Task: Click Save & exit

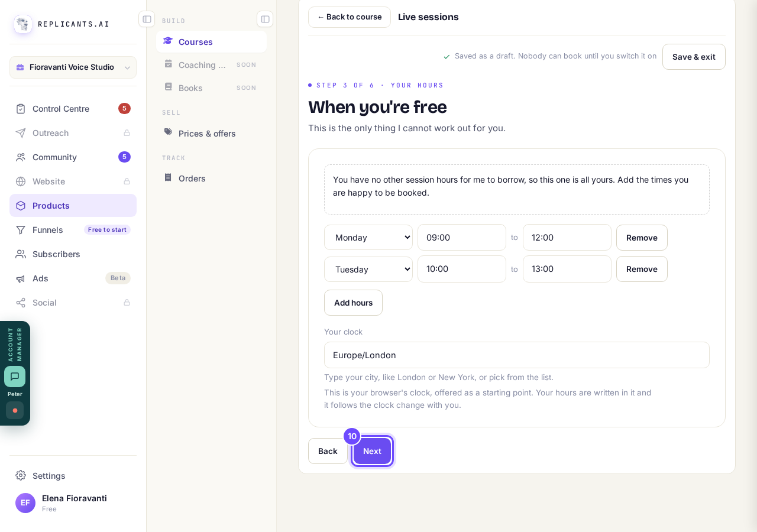Action: [x=694, y=57]
